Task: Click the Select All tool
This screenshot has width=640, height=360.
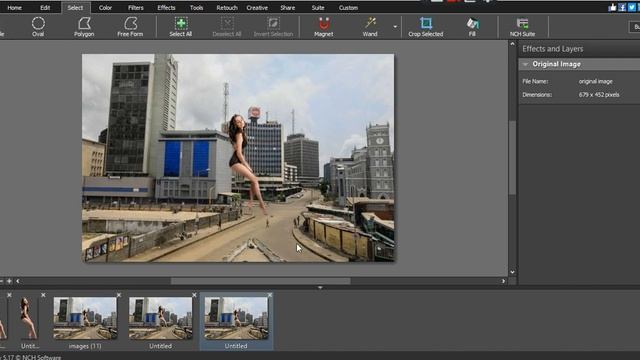Action: pos(181,27)
